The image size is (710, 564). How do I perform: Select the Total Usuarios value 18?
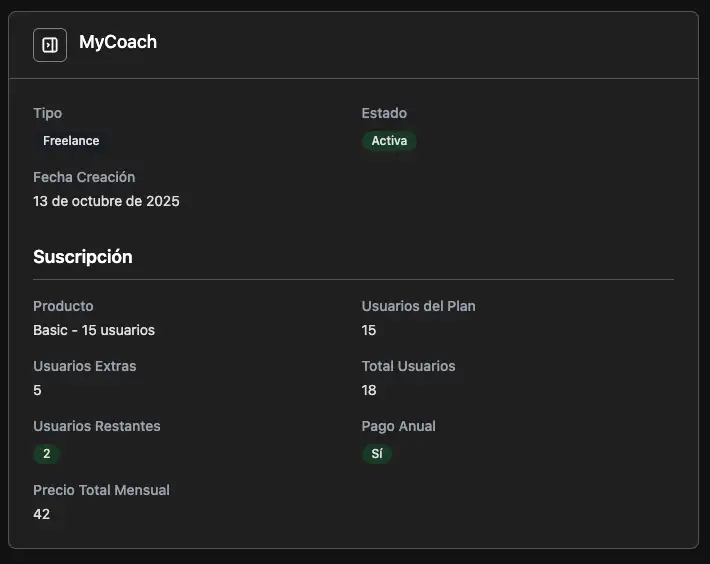(x=369, y=390)
